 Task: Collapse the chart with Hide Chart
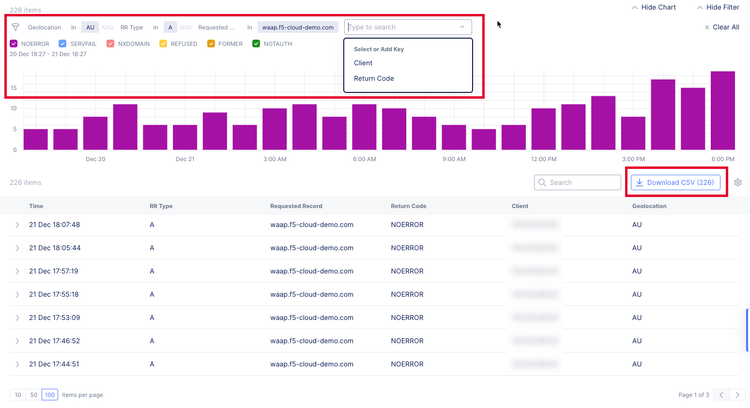653,7
